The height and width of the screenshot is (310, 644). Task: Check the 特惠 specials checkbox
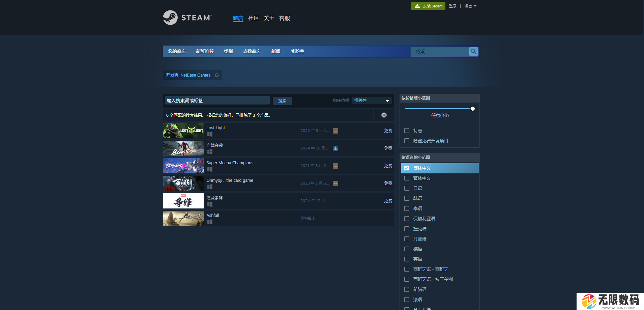click(407, 131)
